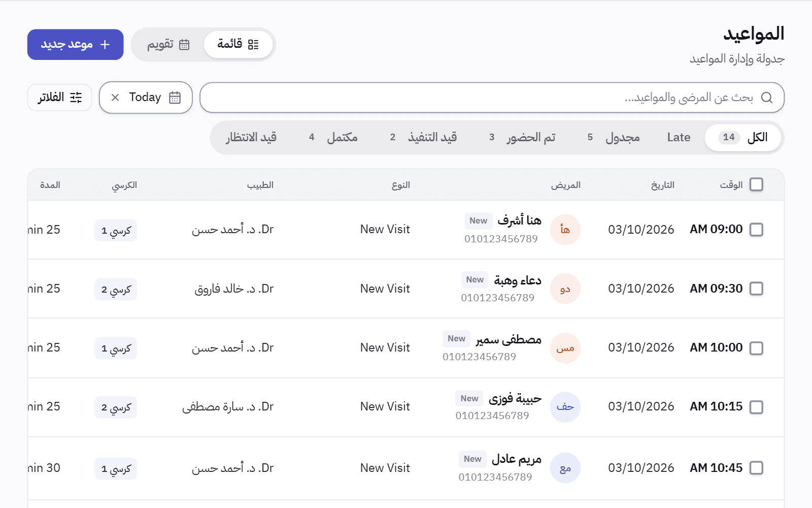This screenshot has height=508, width=812.
Task: Click كرسي 1 badge in هنا أشرف row
Action: click(116, 231)
